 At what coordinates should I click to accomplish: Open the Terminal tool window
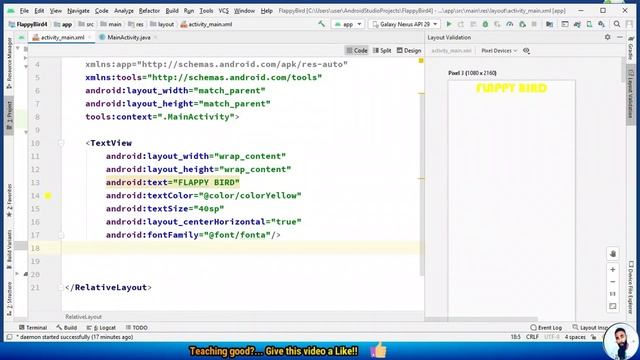coord(33,327)
